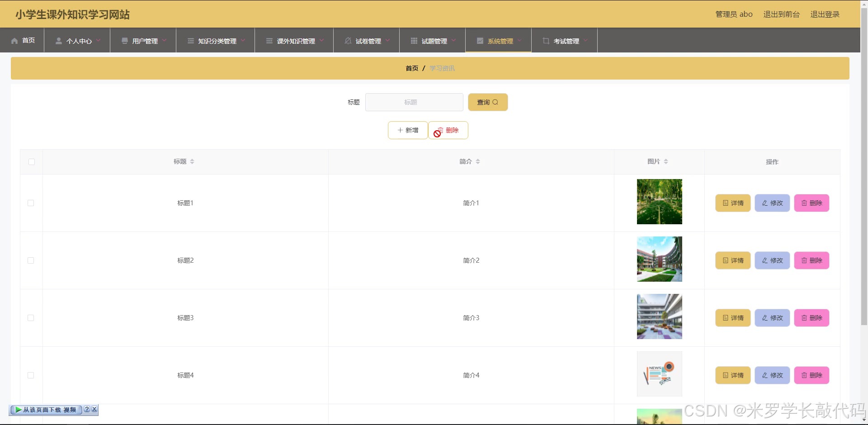The height and width of the screenshot is (425, 868).
Task: Click the list icon beside 知识分类管理
Action: coord(191,41)
